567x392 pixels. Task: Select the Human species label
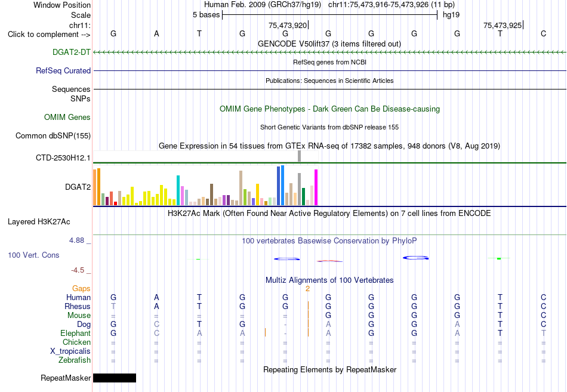[x=78, y=298]
